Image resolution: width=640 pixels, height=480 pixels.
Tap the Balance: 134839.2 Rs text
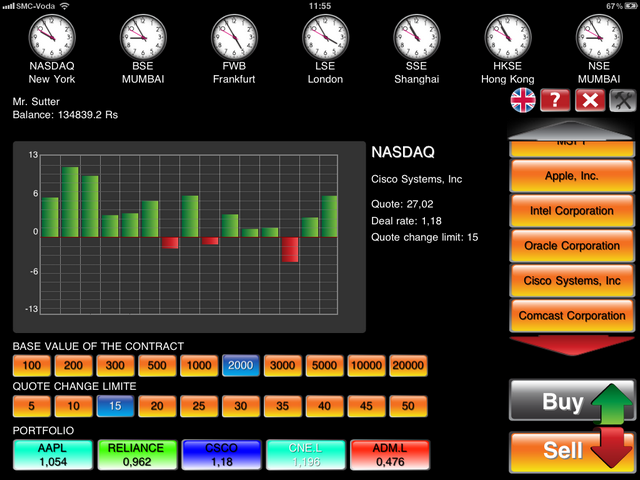point(65,115)
